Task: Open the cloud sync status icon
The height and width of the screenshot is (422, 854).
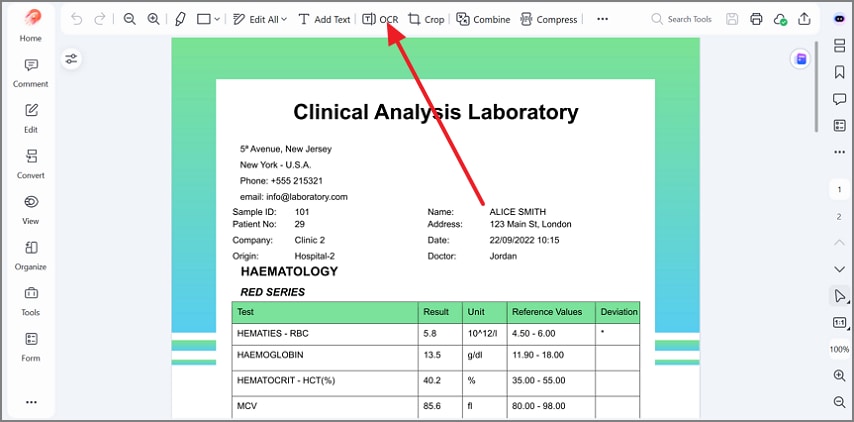Action: (780, 19)
